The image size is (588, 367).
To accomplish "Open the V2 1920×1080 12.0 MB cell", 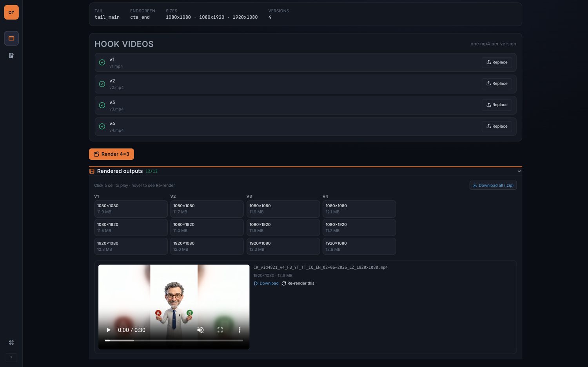I will coord(207,246).
